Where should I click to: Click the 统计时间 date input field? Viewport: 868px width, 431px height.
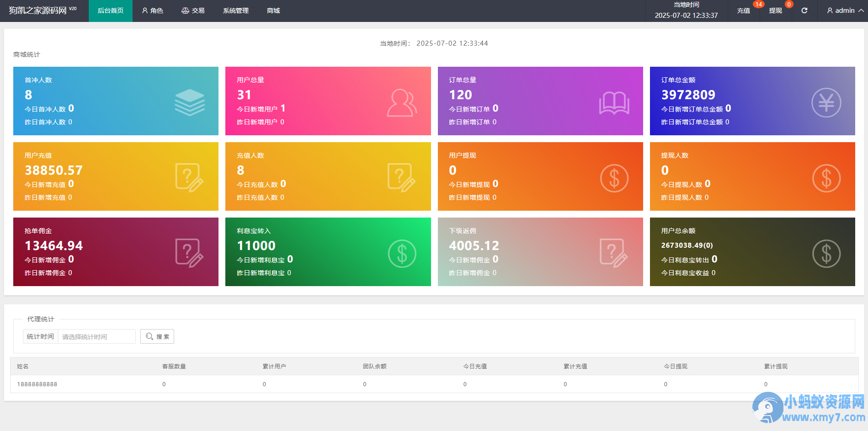pos(96,336)
